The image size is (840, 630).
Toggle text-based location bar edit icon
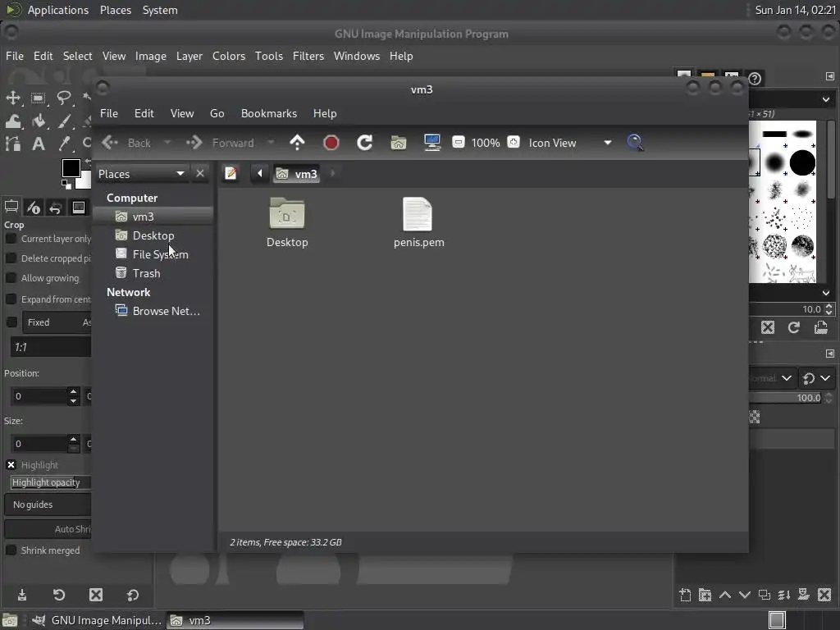pyautogui.click(x=231, y=174)
